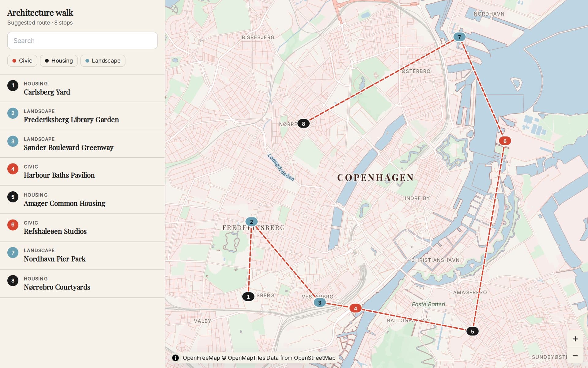Image resolution: width=588 pixels, height=368 pixels.
Task: Open Harbour Baths Pavilion stop
Action: (x=82, y=172)
